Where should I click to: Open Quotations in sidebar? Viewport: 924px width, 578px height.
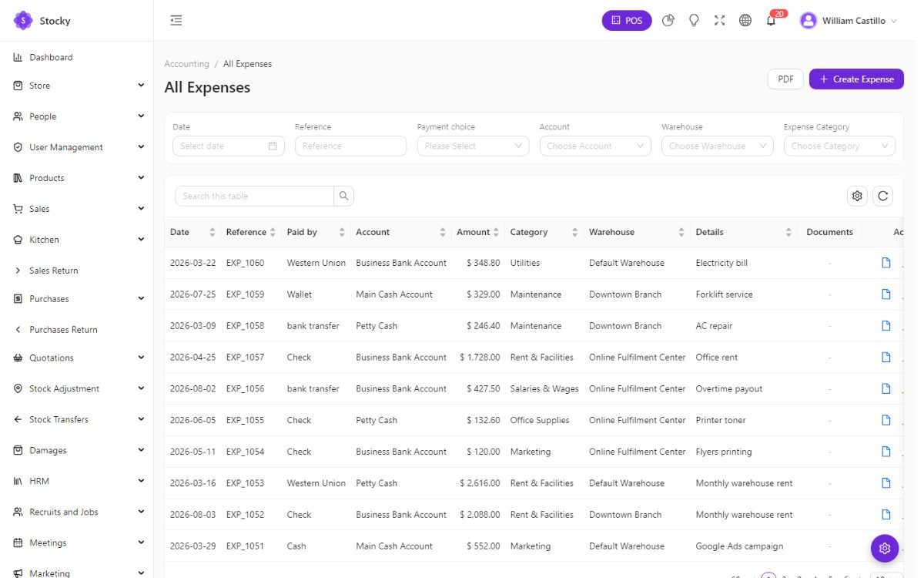coord(77,358)
